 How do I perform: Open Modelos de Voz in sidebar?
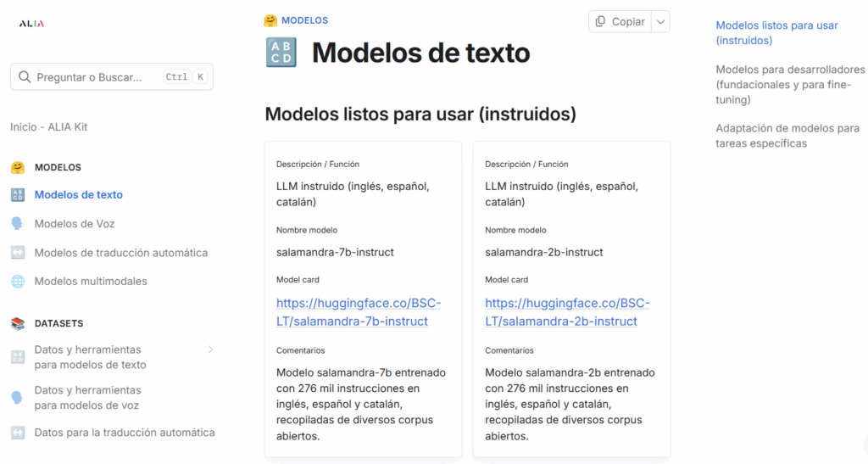pyautogui.click(x=75, y=224)
